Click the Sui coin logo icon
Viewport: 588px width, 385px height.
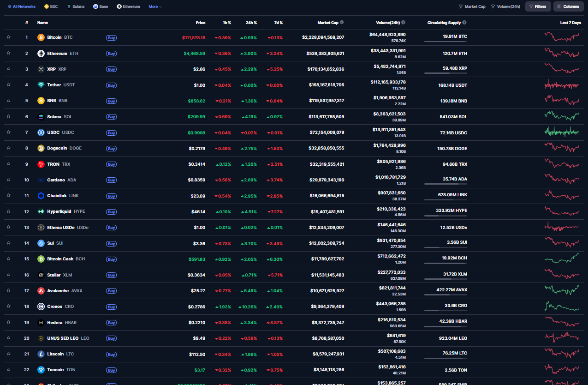41,243
